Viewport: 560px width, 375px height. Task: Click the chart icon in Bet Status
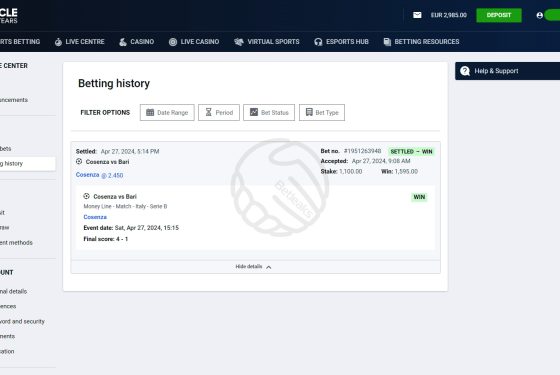point(254,112)
